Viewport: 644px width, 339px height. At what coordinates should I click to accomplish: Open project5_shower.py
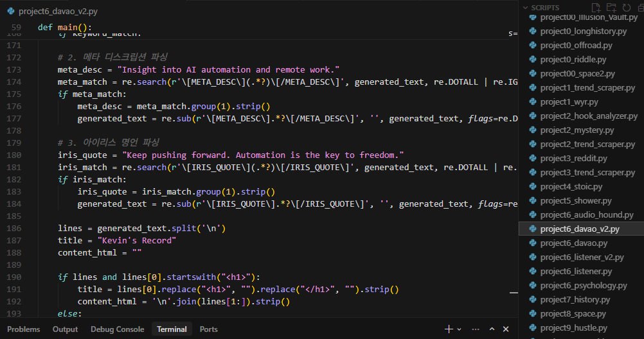[576, 201]
